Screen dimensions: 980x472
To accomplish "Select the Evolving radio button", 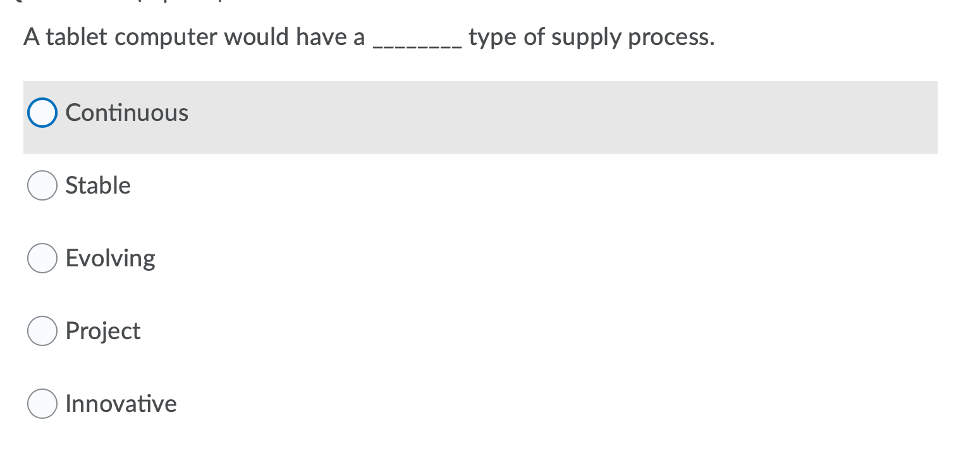I will click(x=42, y=258).
